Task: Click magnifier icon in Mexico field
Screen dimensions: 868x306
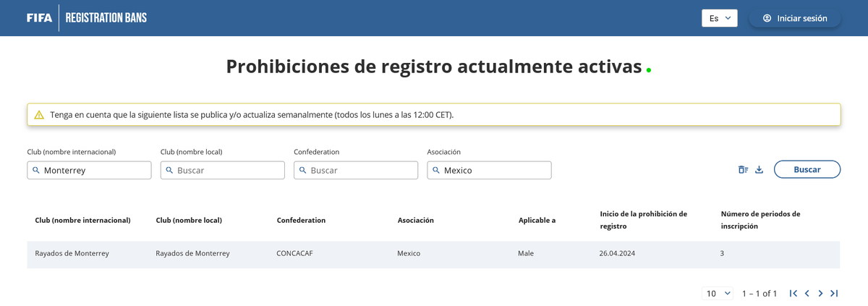Action: [x=436, y=170]
